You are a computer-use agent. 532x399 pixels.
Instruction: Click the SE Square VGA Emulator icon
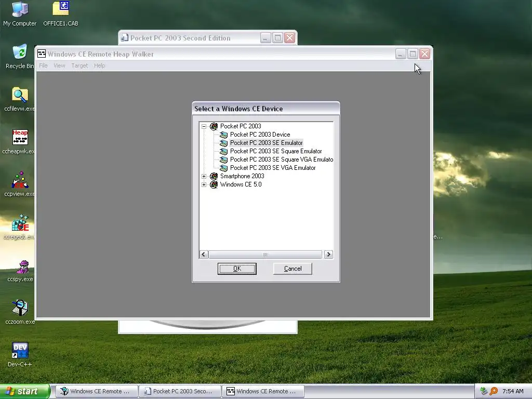pos(223,160)
